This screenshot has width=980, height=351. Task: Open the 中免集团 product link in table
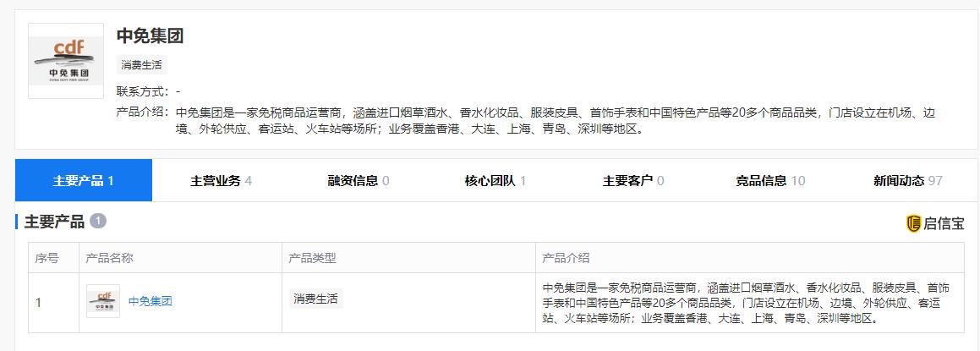click(x=150, y=301)
